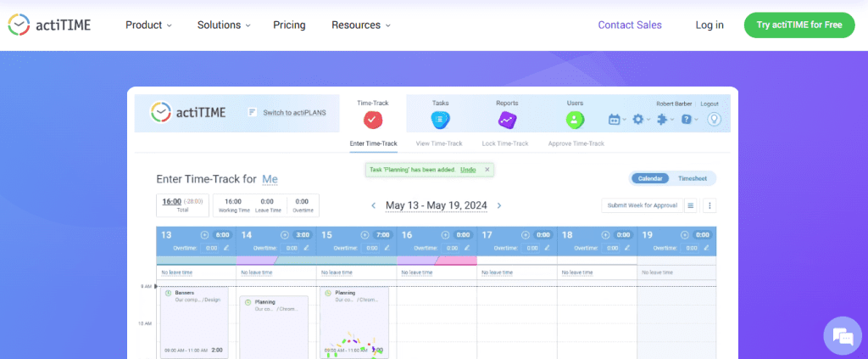Screen dimensions: 868x359
Task: Undo the added Planning task
Action: pos(468,170)
